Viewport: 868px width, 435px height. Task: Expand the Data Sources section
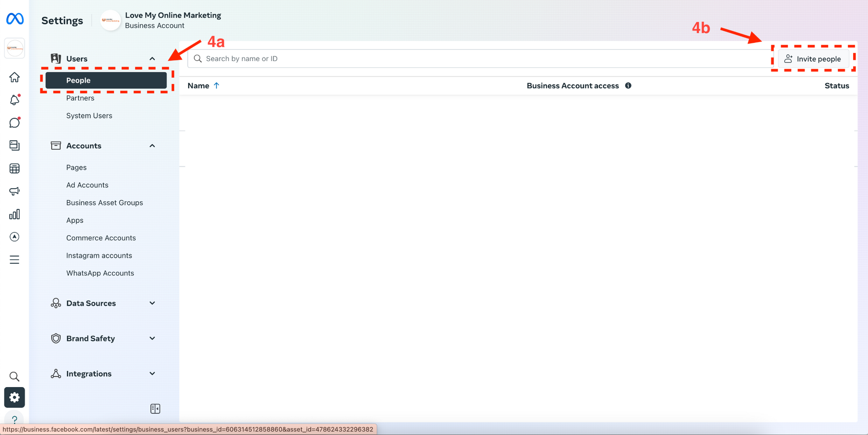152,303
